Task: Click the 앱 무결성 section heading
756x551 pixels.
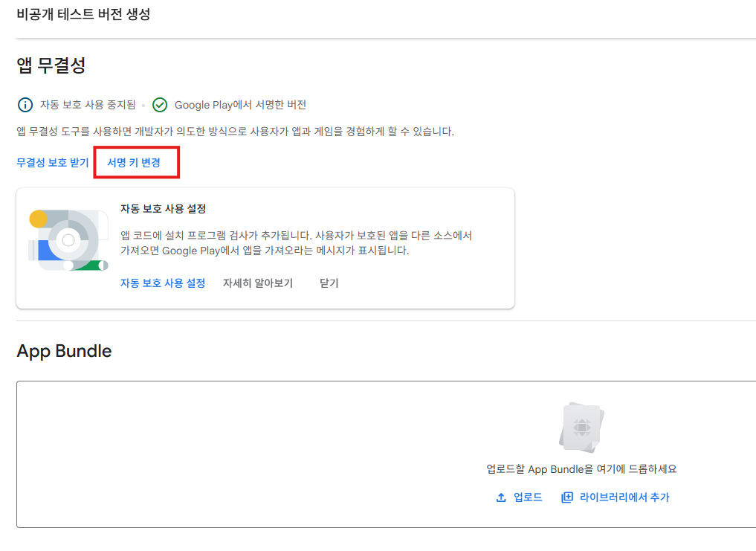Action: coord(51,65)
